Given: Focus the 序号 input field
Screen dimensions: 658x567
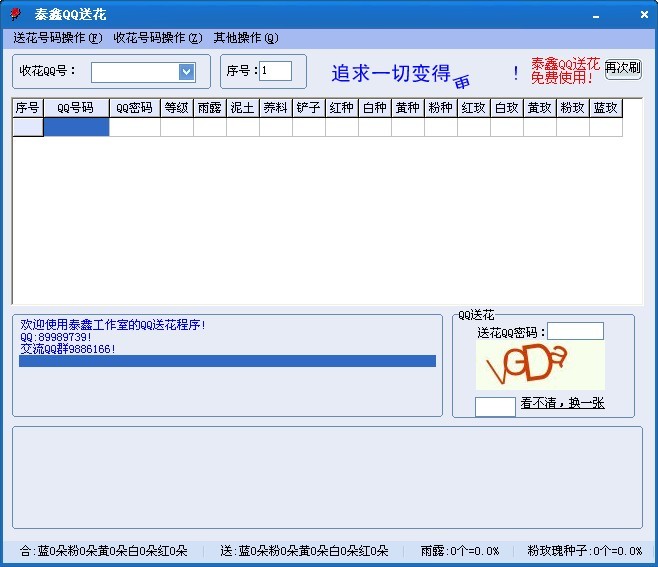Looking at the screenshot, I should pos(275,71).
